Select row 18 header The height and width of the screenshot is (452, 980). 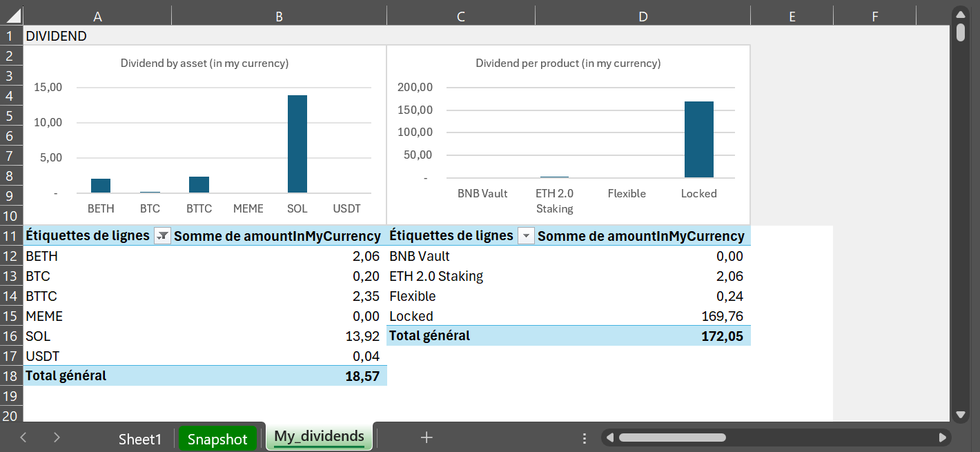pos(11,376)
